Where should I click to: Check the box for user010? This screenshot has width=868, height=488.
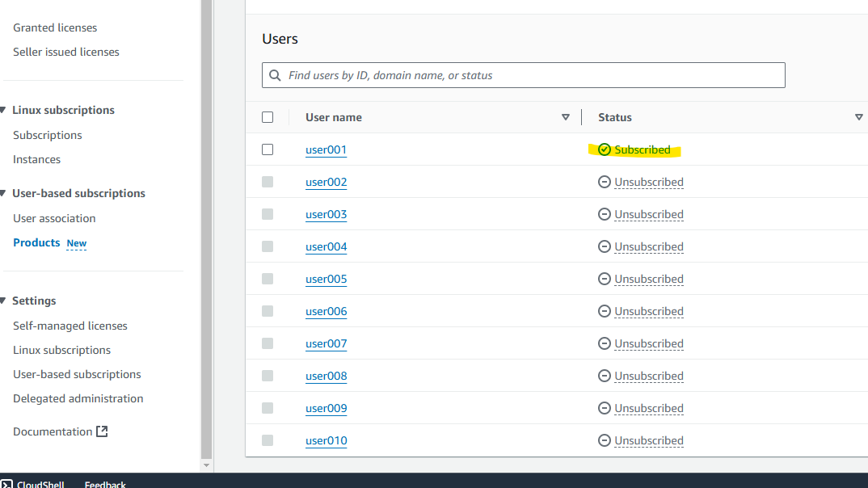pyautogui.click(x=268, y=440)
